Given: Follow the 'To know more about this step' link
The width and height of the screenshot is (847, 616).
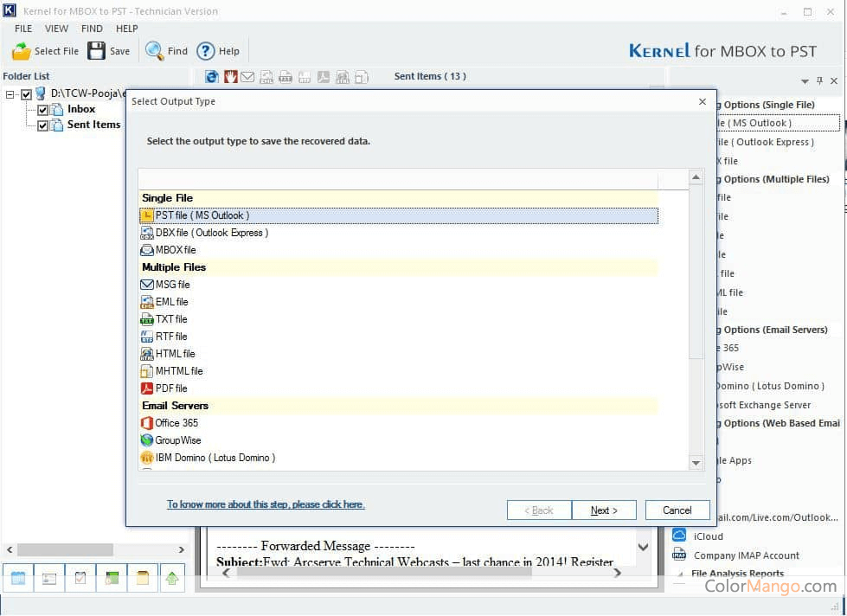Looking at the screenshot, I should click(266, 504).
